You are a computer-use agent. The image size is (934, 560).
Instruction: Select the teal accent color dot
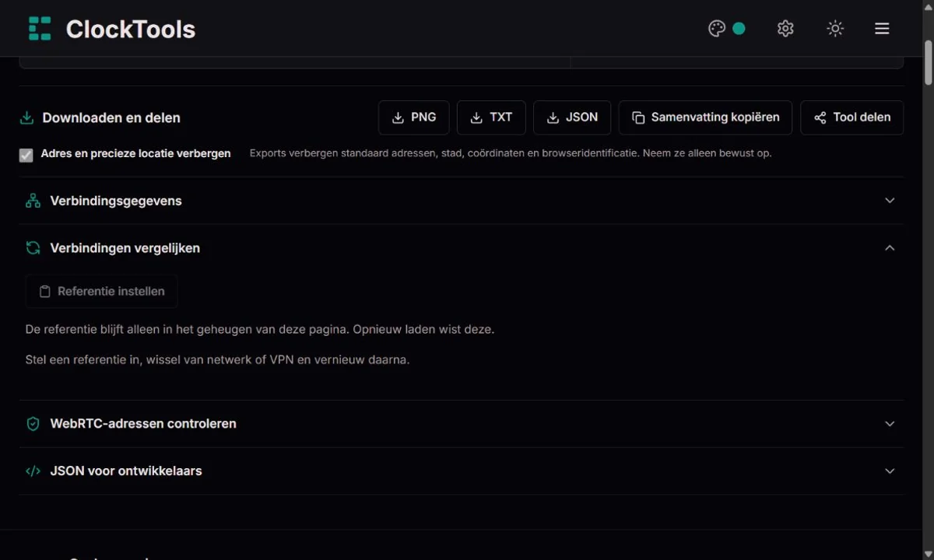(739, 29)
